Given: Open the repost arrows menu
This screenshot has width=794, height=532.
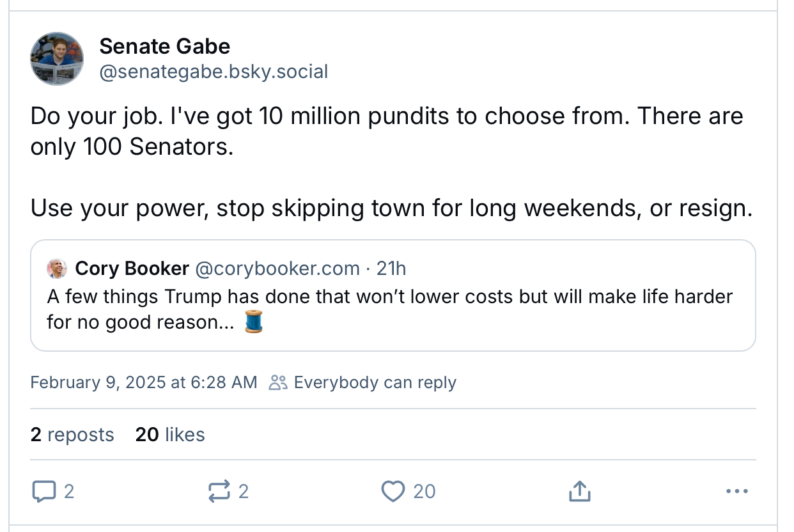Looking at the screenshot, I should pyautogui.click(x=219, y=491).
